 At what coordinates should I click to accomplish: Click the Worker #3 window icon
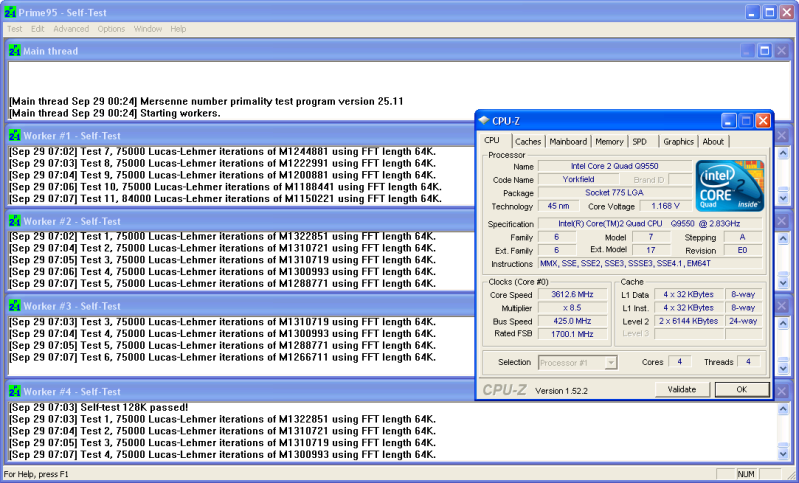(x=15, y=306)
